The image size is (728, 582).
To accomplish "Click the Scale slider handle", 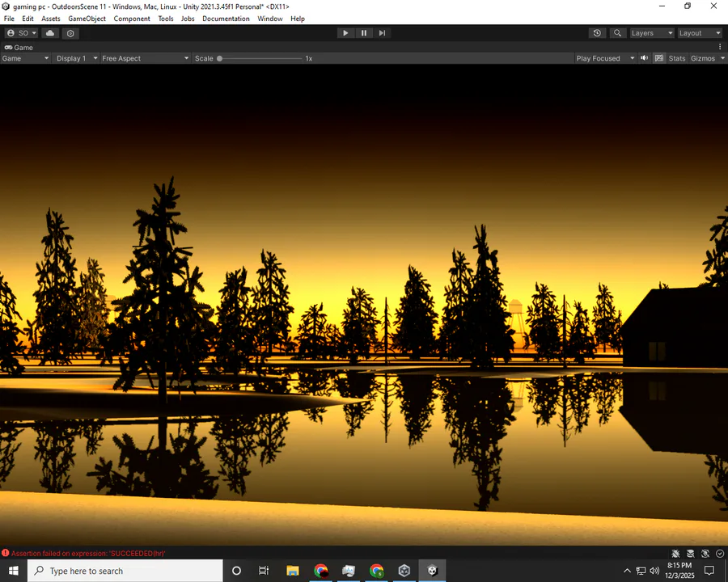I will tap(219, 58).
